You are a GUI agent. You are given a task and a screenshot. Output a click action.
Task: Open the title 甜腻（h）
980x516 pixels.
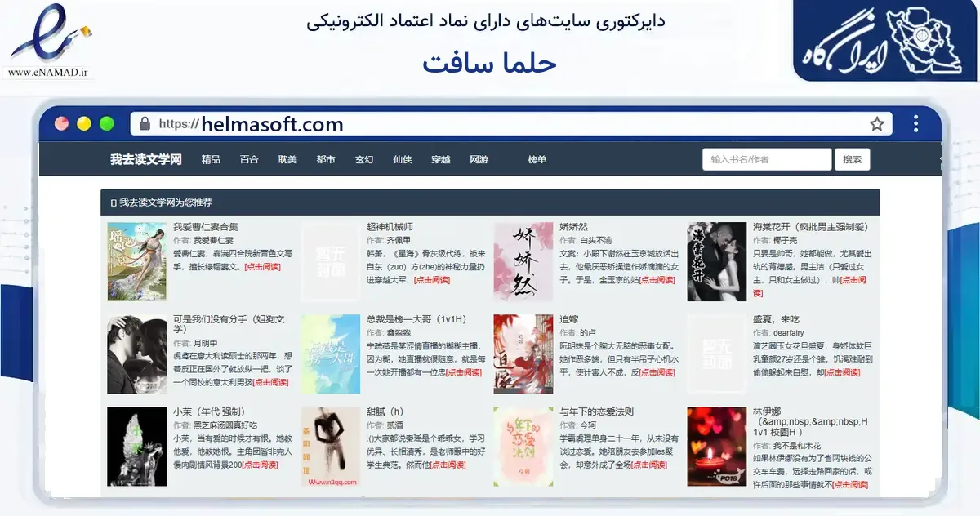point(385,411)
